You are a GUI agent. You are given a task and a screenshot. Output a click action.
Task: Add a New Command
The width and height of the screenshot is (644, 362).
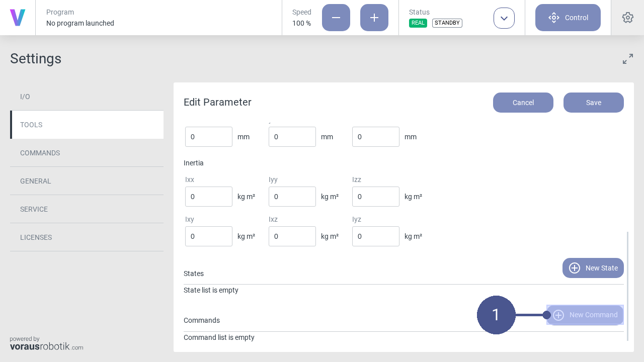(585, 315)
